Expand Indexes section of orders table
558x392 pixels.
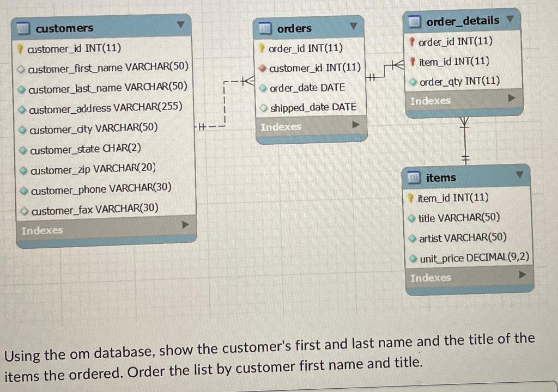coord(355,125)
